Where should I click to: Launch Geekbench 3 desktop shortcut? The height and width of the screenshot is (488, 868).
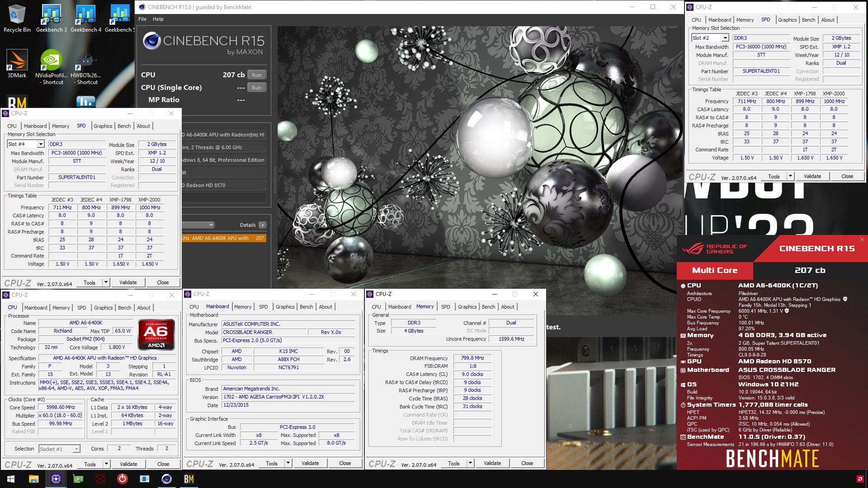click(x=51, y=18)
